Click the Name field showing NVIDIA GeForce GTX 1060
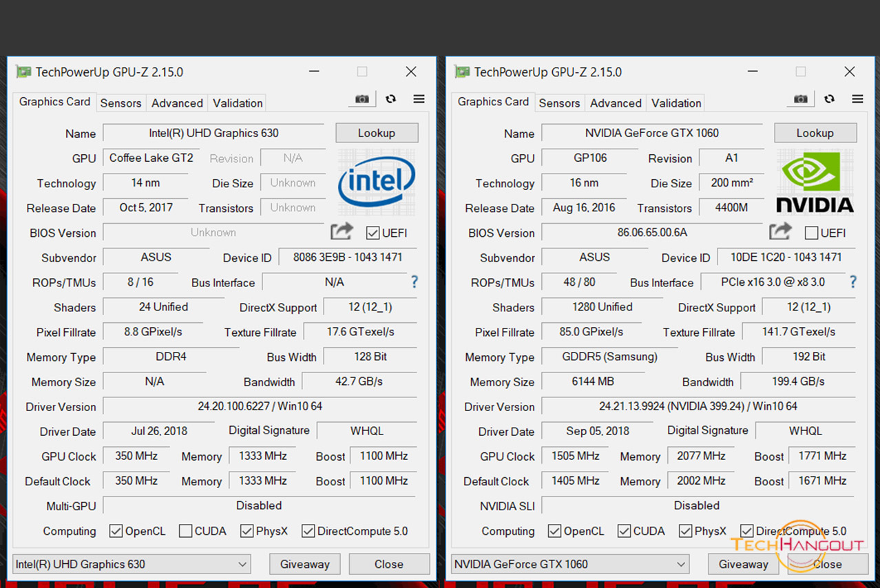 [652, 133]
